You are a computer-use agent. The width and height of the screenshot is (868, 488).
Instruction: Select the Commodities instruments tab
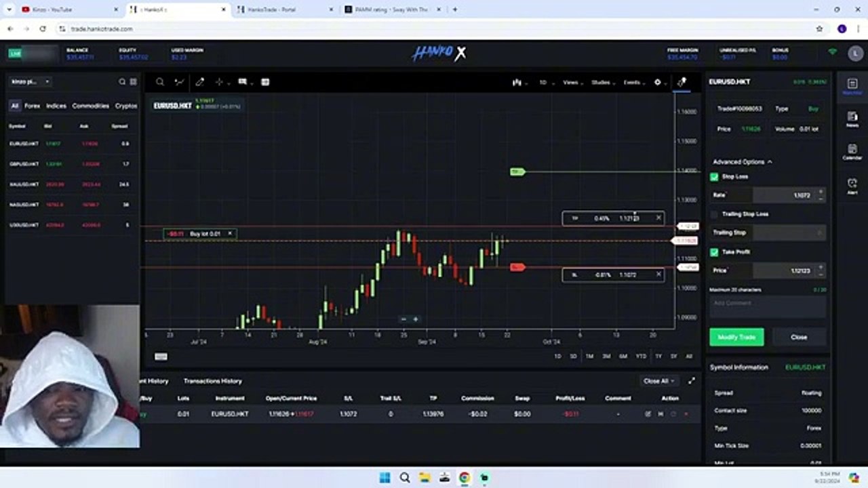[x=91, y=106]
